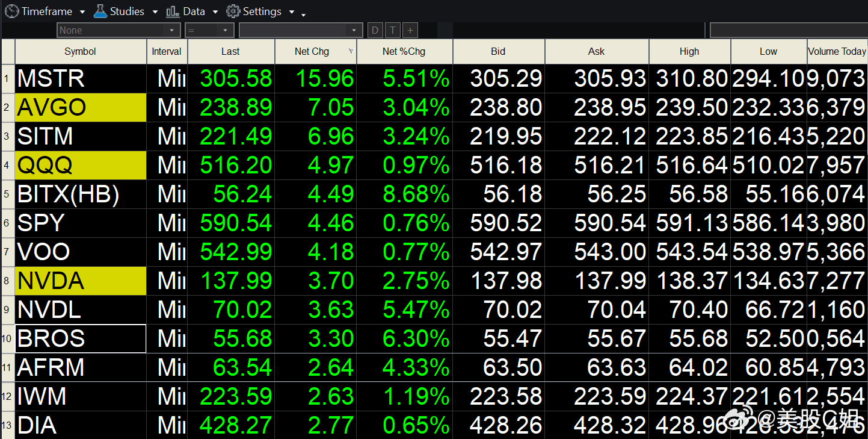Click SPY ask 590.54

coord(610,223)
